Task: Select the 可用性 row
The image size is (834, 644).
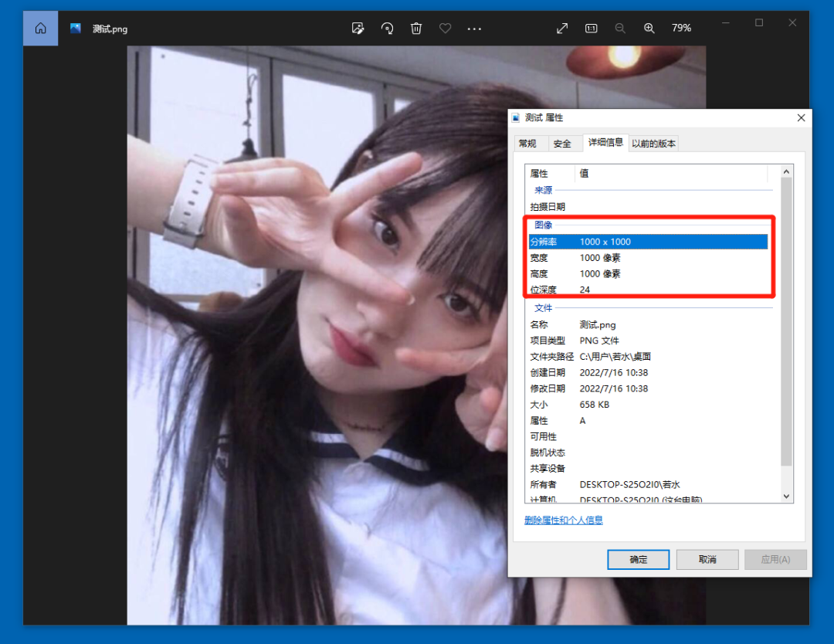Action: (x=648, y=436)
